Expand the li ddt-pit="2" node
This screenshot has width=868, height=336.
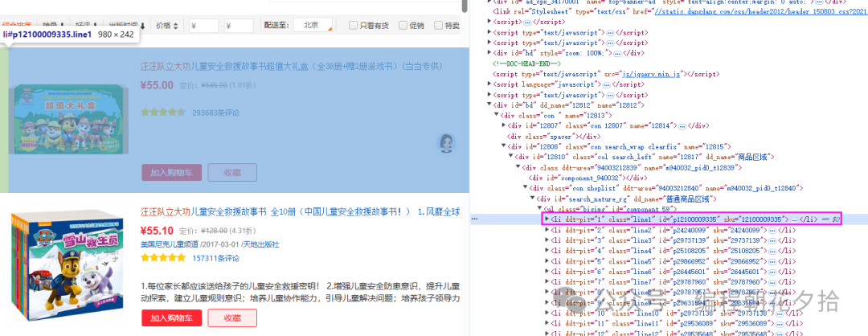pos(547,230)
